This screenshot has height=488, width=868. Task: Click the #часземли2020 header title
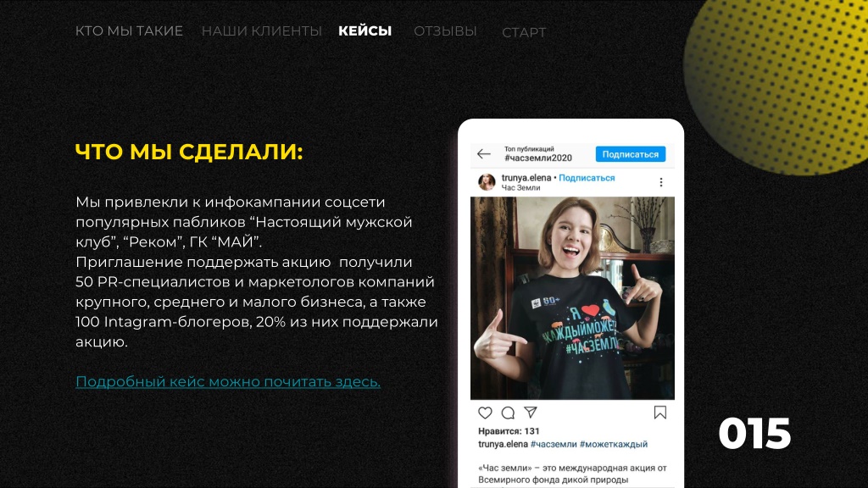(538, 158)
